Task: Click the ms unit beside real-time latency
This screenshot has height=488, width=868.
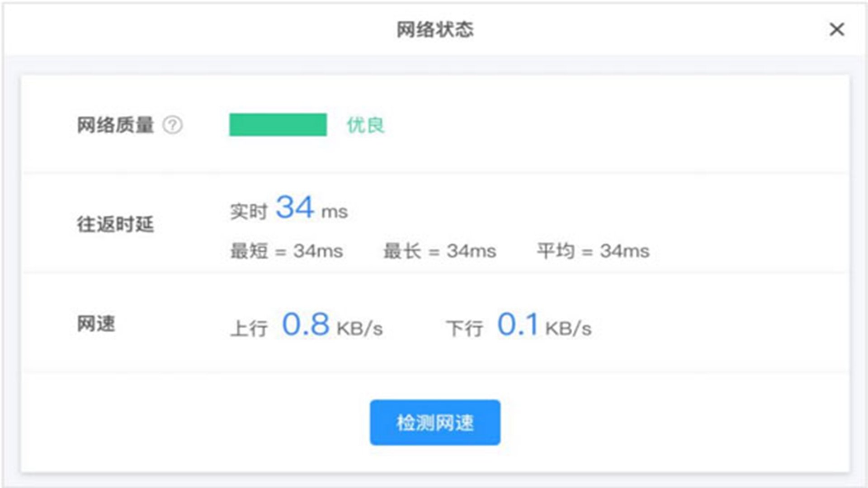Action: coord(335,212)
